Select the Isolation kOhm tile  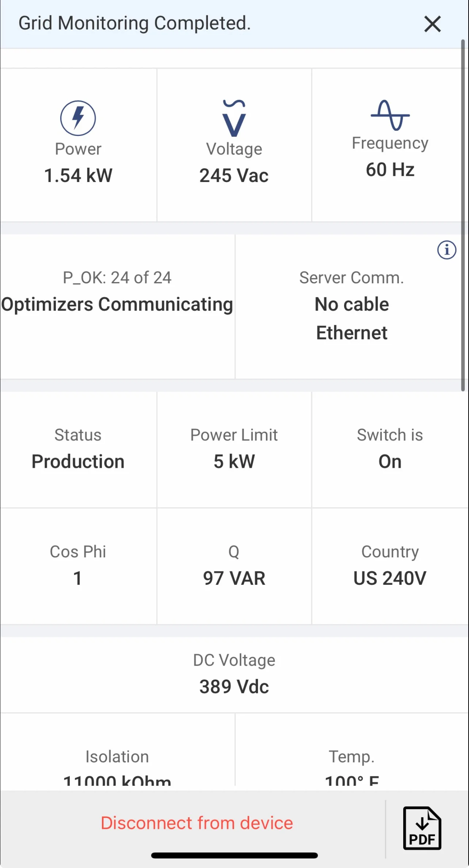117,764
